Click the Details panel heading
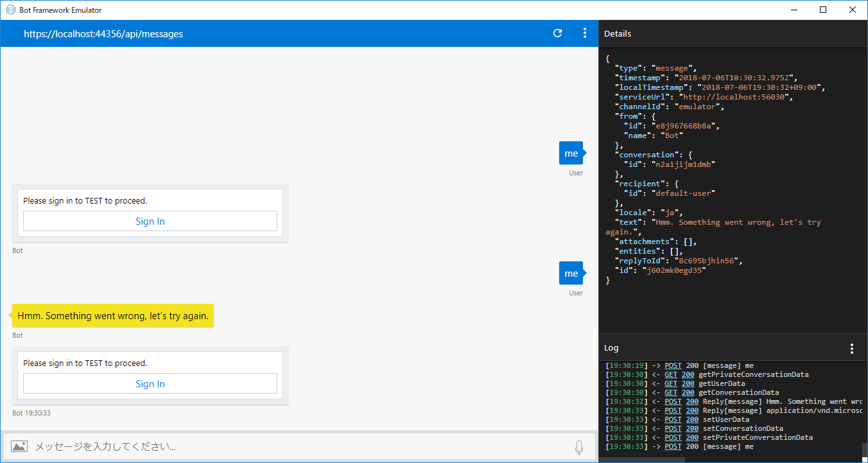868x463 pixels. pos(618,33)
